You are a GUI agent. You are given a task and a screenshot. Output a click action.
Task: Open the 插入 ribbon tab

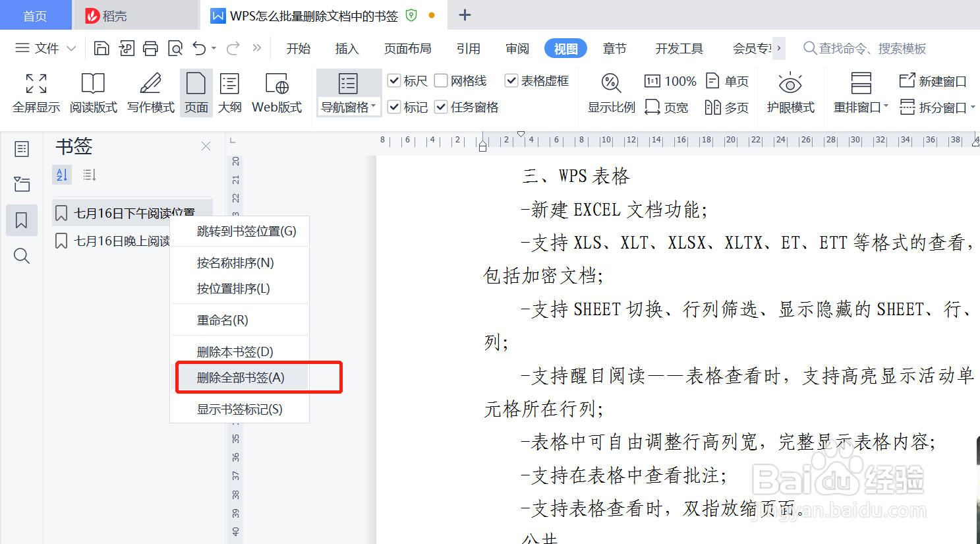click(x=347, y=48)
